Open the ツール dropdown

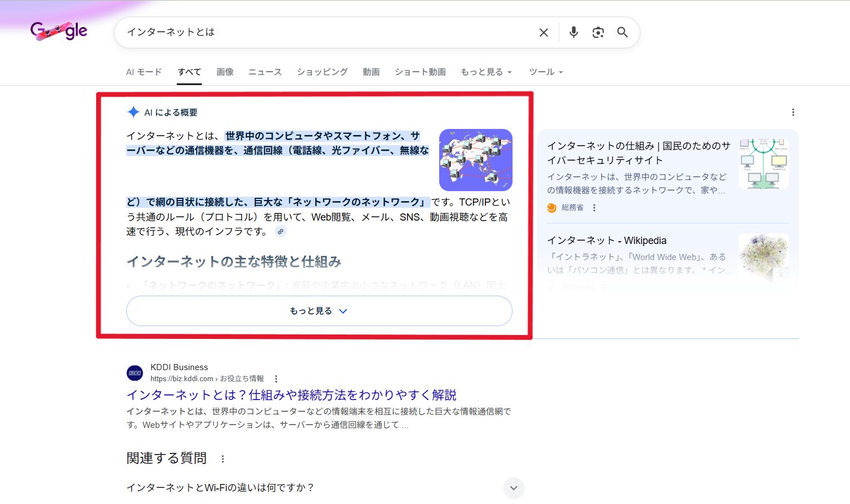545,72
